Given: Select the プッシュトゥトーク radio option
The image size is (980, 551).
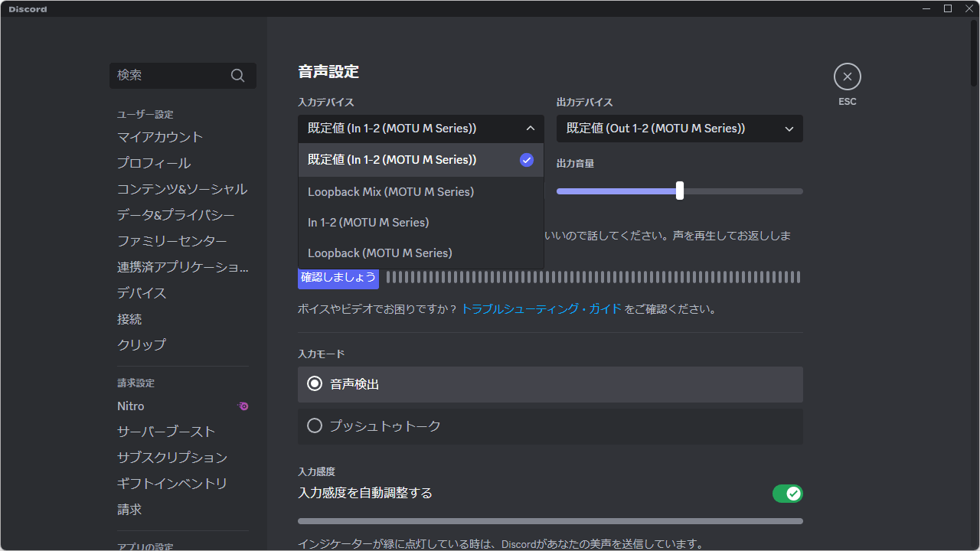Looking at the screenshot, I should (x=550, y=426).
